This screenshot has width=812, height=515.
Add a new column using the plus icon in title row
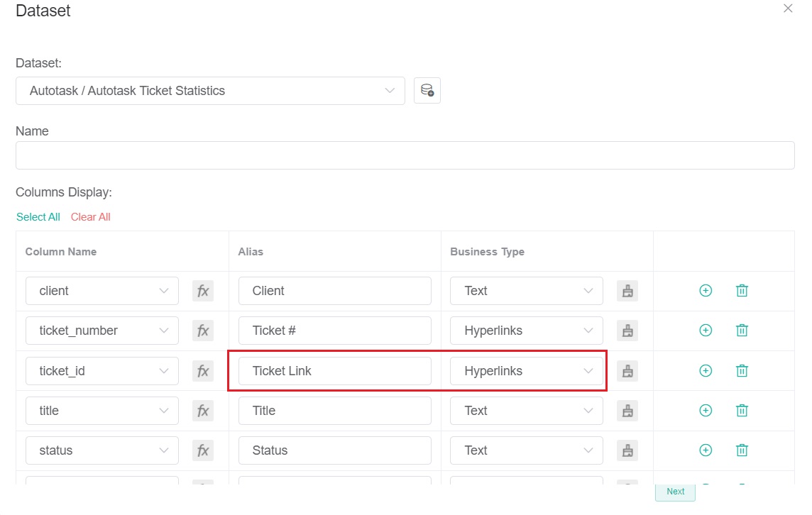(706, 410)
